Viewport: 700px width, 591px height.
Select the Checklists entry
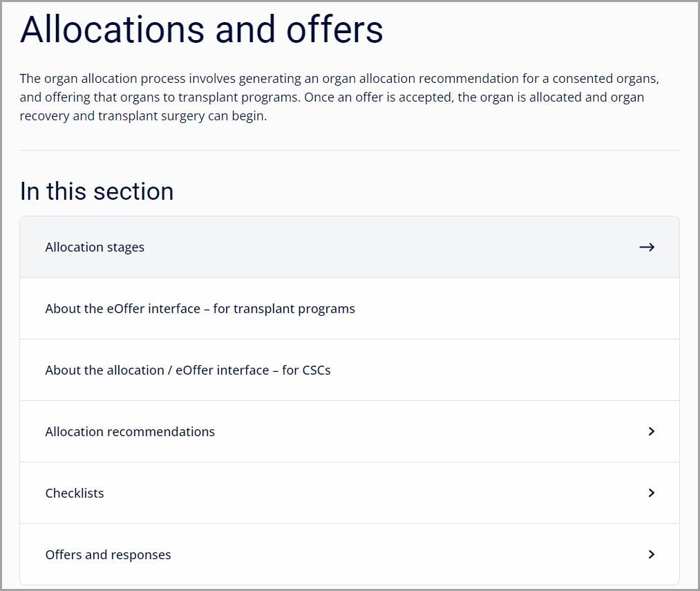75,493
